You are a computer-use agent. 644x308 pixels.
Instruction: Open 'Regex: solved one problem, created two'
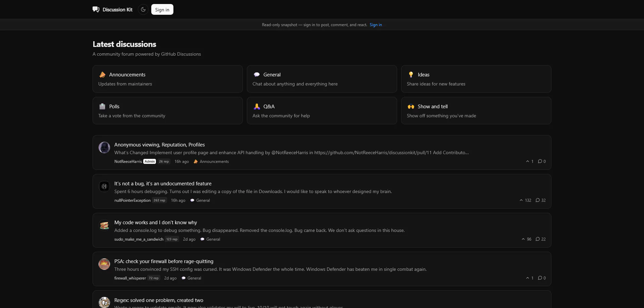click(159, 300)
